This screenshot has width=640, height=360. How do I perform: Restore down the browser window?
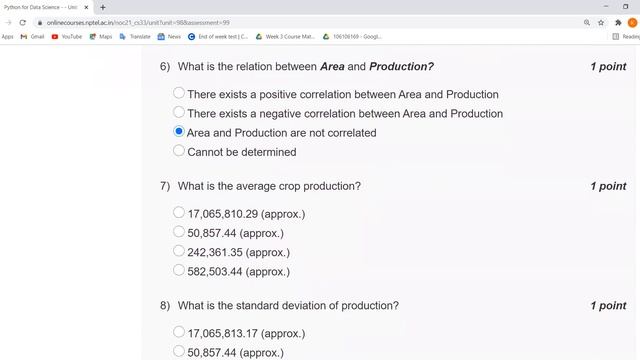pyautogui.click(x=625, y=7)
